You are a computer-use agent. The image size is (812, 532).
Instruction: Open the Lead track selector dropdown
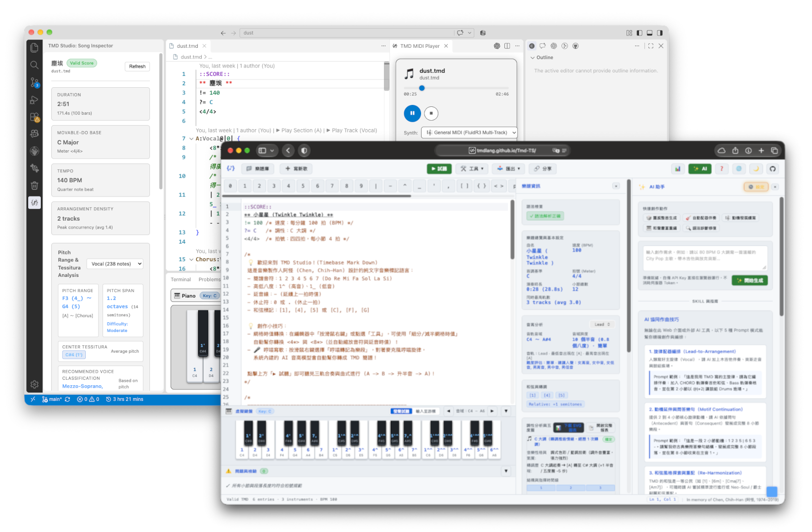click(x=602, y=324)
